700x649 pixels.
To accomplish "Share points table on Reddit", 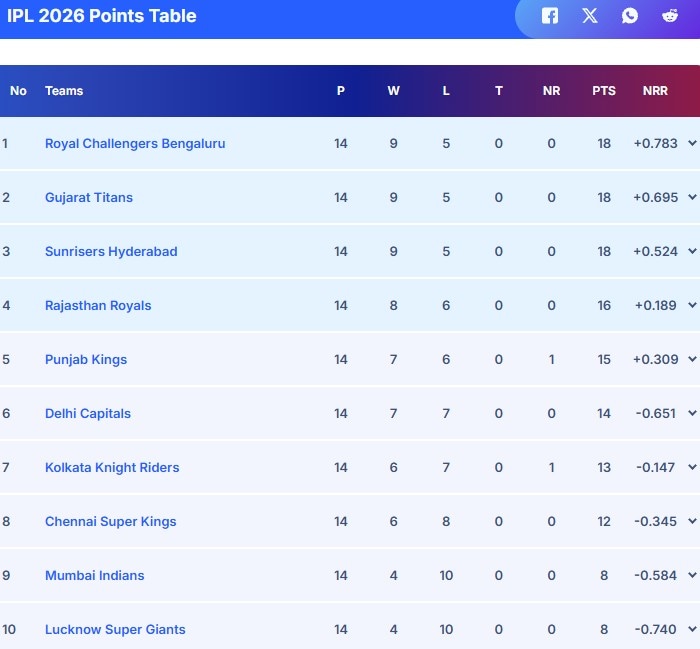I will [x=670, y=16].
